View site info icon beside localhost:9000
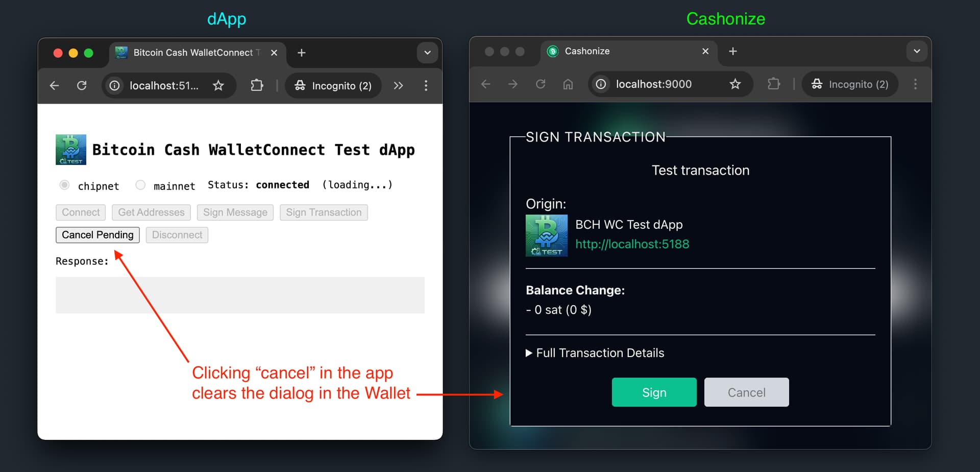Viewport: 980px width, 472px height. [601, 84]
